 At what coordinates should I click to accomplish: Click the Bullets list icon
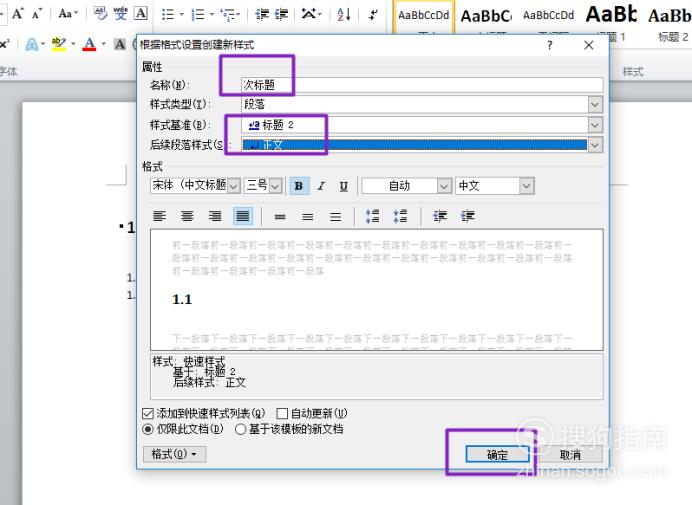tap(168, 15)
